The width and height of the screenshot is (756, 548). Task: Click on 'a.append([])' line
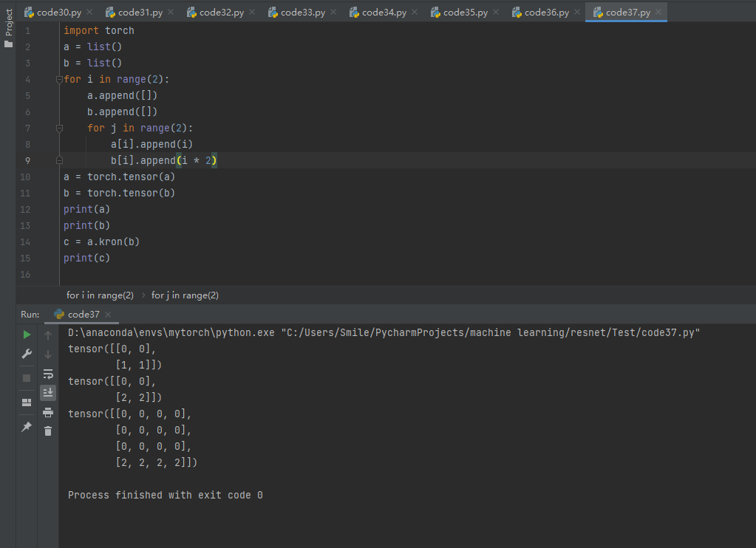122,95
